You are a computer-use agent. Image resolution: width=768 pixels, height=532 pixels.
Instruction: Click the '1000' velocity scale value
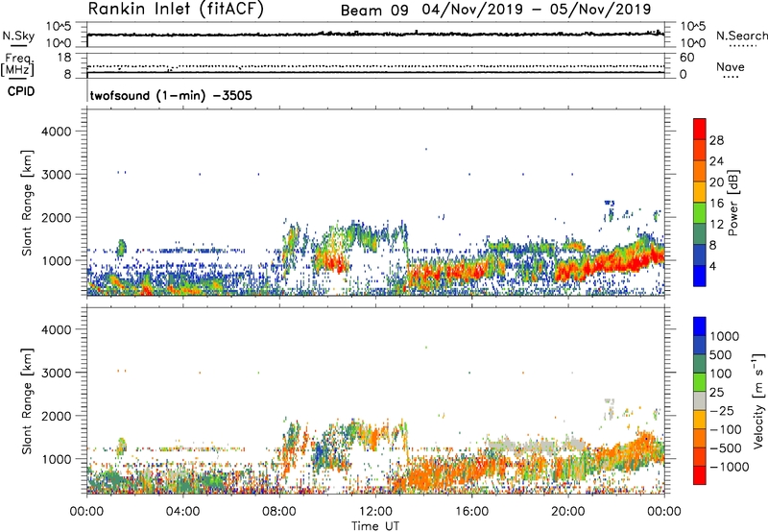pyautogui.click(x=724, y=336)
